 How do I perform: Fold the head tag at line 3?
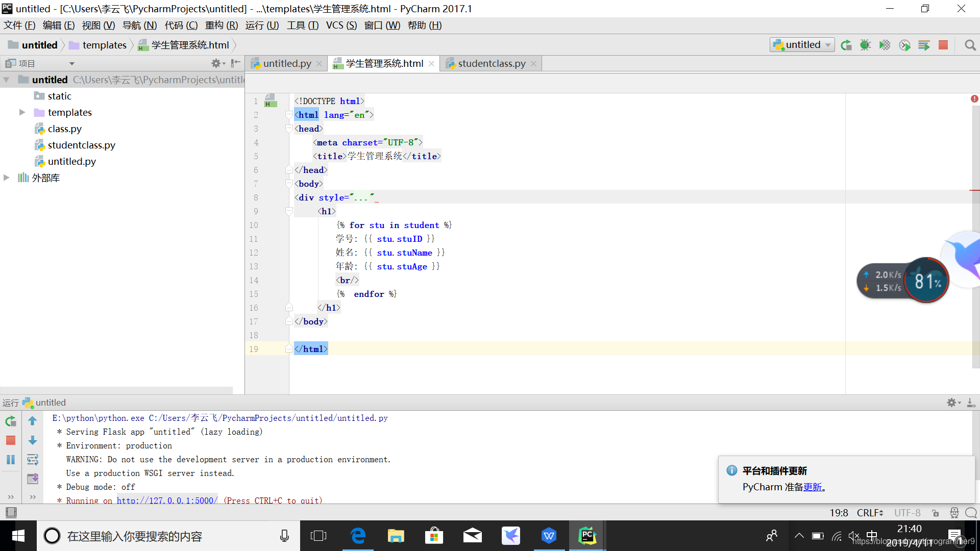(x=289, y=129)
